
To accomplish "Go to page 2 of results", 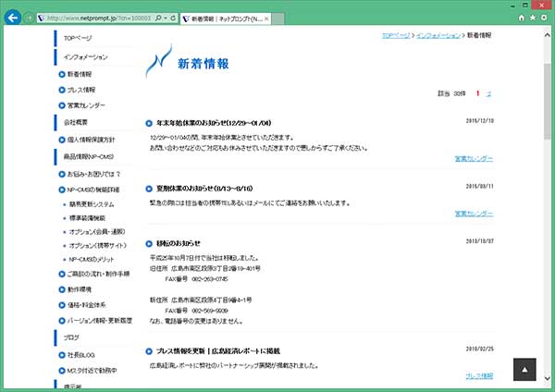I will pos(488,93).
